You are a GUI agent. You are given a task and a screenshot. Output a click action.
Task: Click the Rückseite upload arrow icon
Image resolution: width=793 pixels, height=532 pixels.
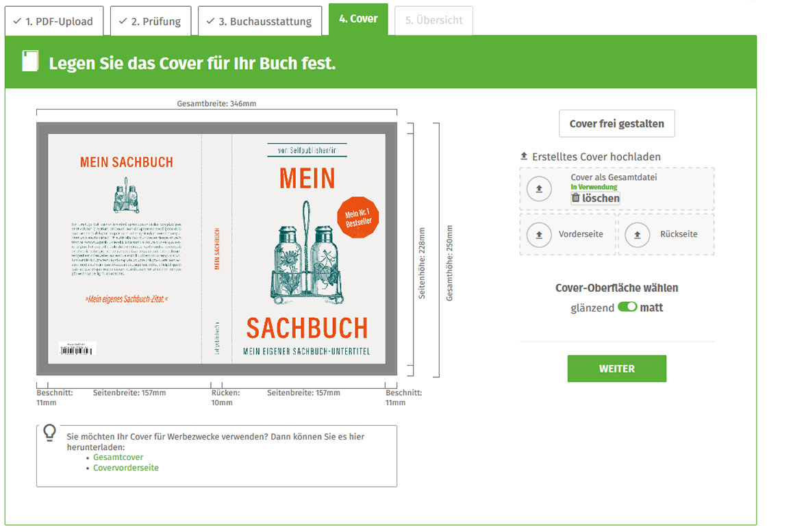pos(638,234)
